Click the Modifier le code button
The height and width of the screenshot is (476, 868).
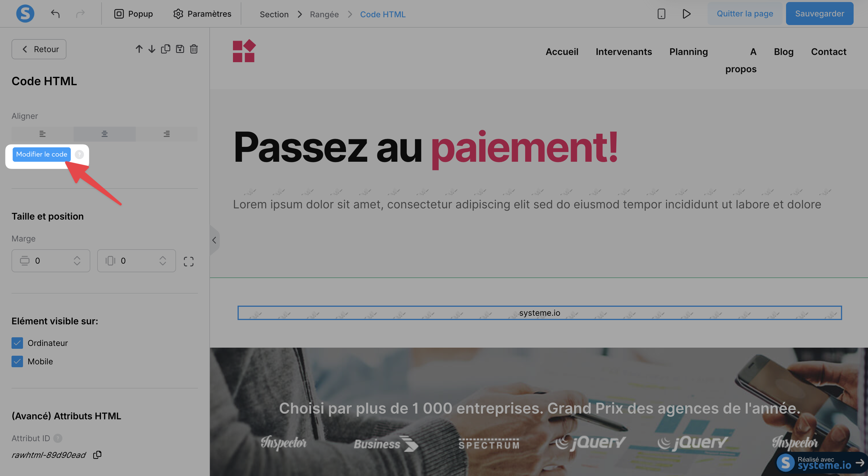tap(41, 154)
